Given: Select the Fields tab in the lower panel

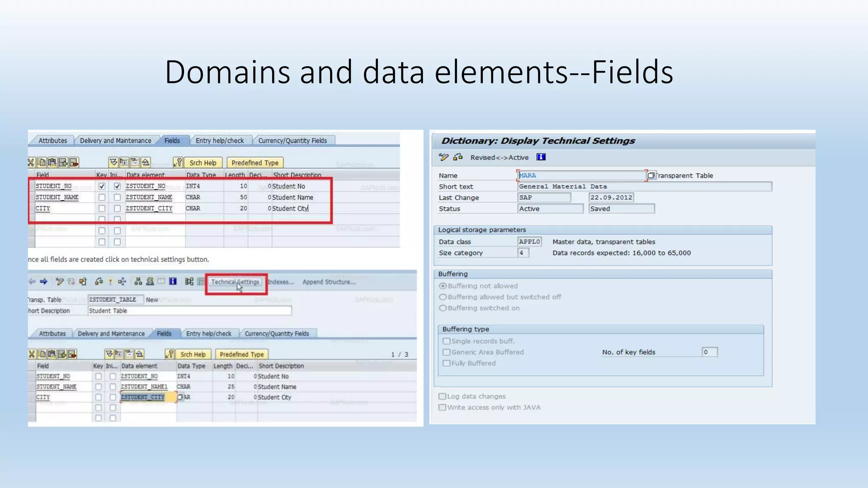Looking at the screenshot, I should (164, 334).
